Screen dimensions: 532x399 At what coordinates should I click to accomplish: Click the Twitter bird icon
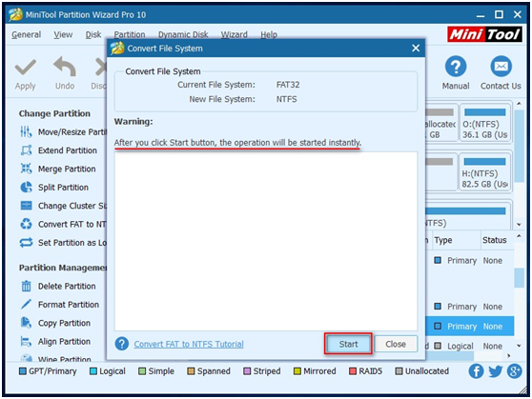click(x=496, y=371)
